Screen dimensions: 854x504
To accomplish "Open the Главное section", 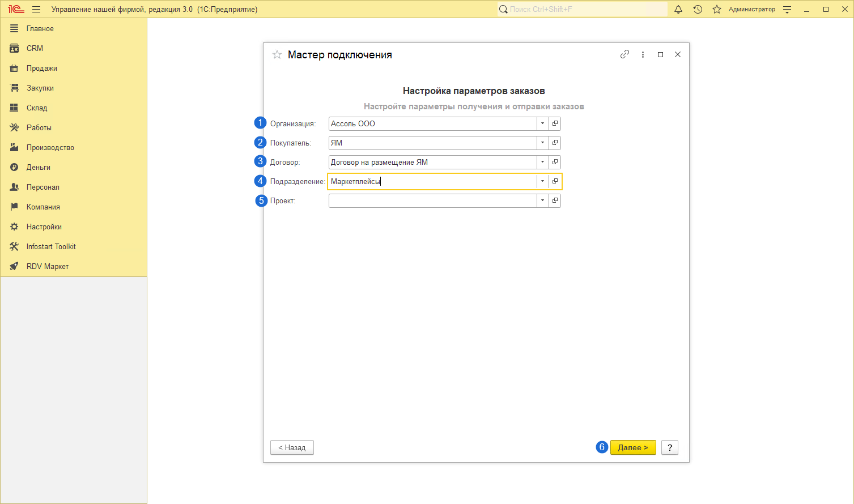I will [74, 28].
